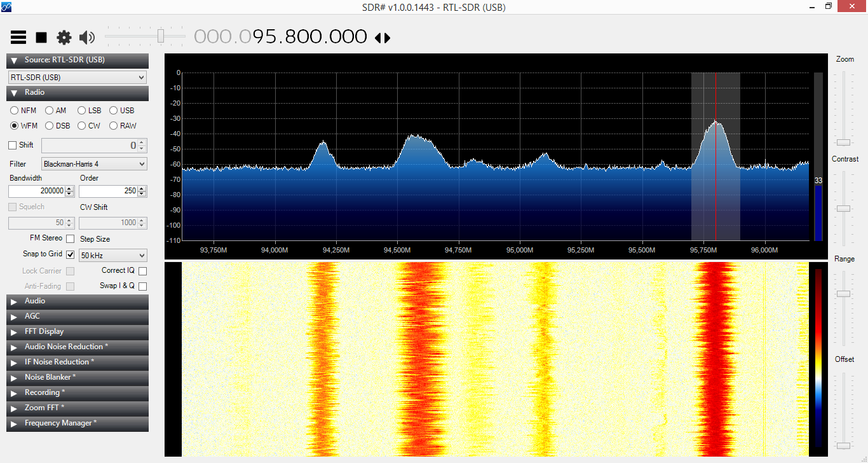Open the settings gear configuration
Screen dimensions: 868x463
(64, 38)
